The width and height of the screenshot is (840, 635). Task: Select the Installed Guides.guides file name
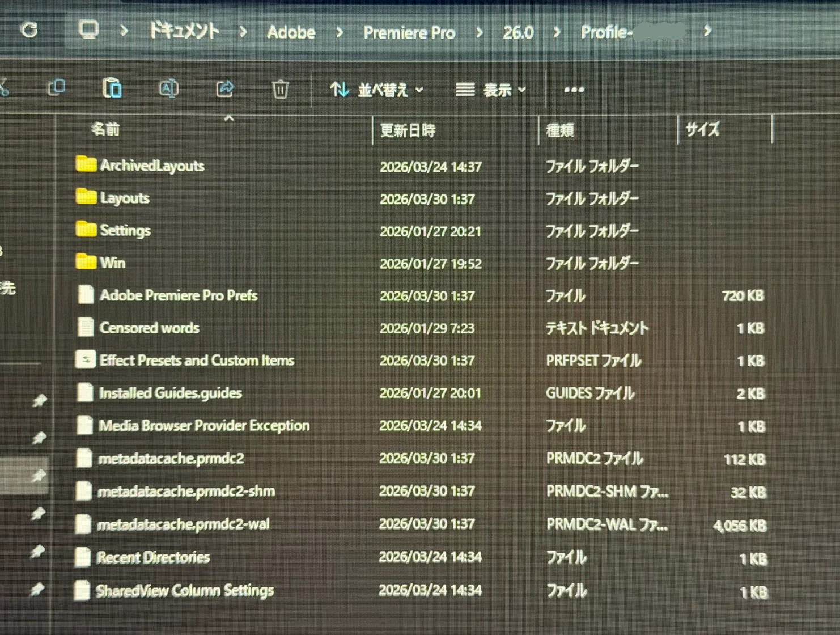[171, 393]
